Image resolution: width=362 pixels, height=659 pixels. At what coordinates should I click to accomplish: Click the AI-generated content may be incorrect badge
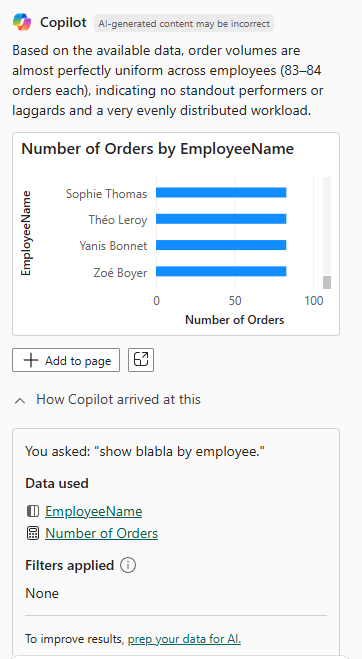coord(184,24)
